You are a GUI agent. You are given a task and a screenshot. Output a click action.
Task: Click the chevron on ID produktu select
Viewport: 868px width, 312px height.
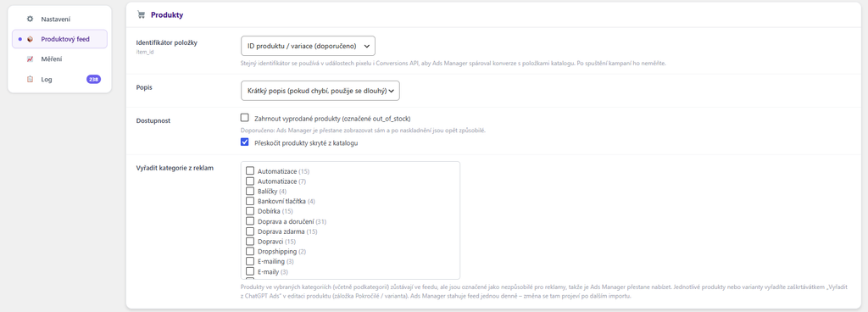[x=367, y=46]
